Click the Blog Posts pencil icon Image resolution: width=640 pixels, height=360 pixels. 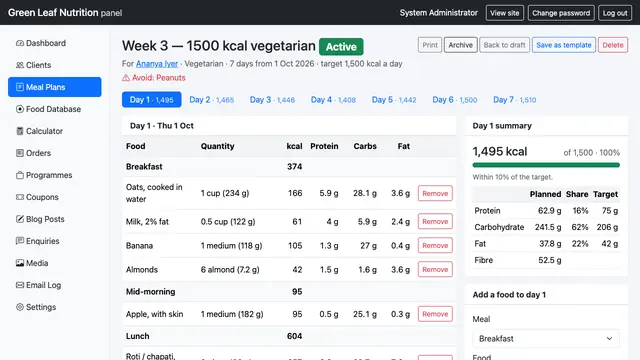20,219
